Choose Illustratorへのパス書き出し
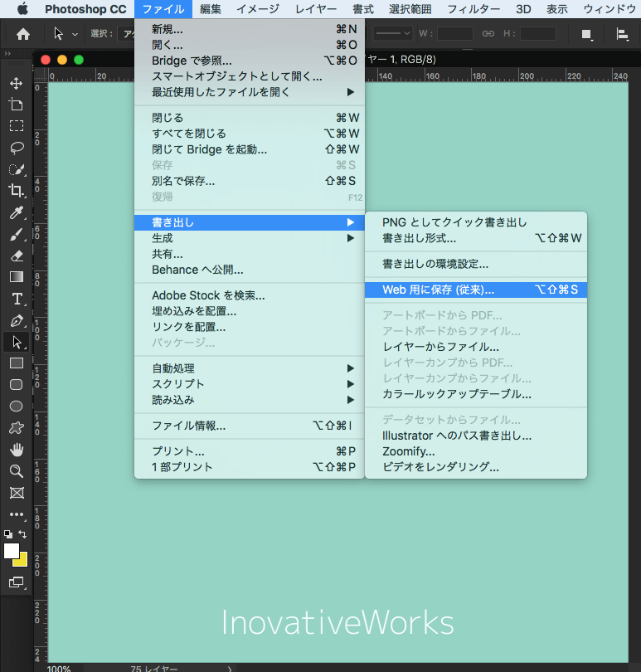 point(476,436)
